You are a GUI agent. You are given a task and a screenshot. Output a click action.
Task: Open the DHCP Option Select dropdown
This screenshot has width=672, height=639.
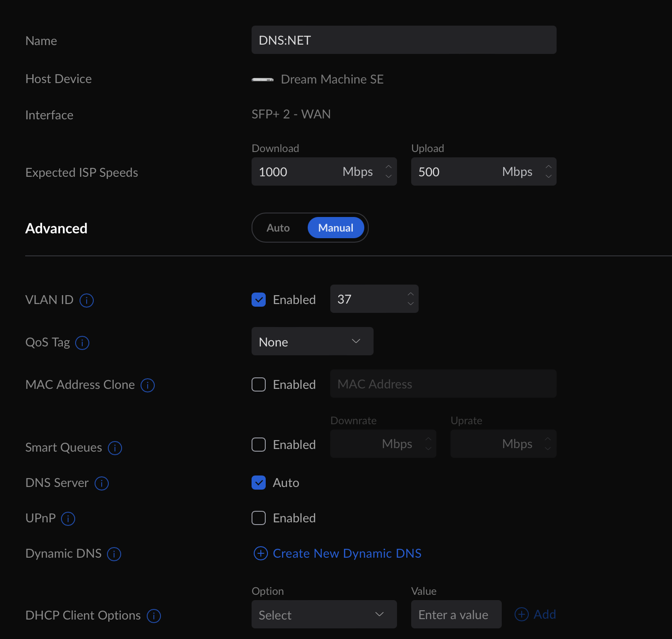click(324, 614)
